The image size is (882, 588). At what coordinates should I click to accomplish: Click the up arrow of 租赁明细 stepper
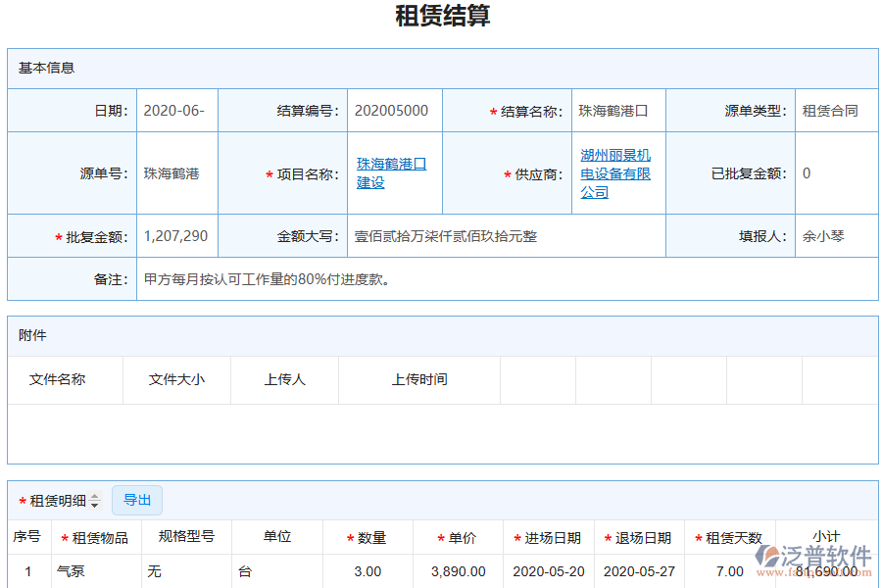point(94,496)
